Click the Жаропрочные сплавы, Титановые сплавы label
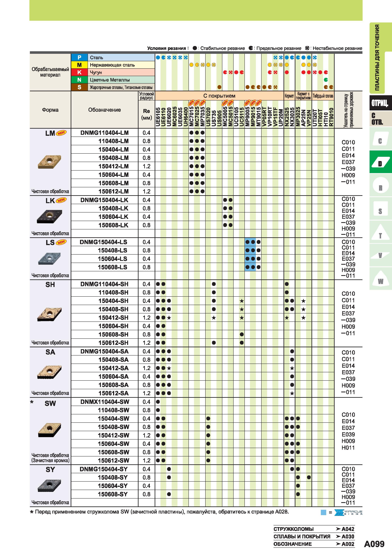 (121, 87)
